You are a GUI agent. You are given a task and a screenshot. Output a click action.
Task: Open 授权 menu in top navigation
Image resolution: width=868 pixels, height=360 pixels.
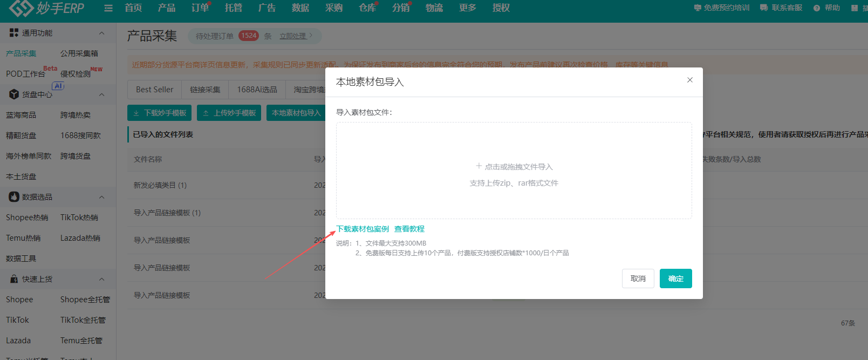[x=501, y=8]
